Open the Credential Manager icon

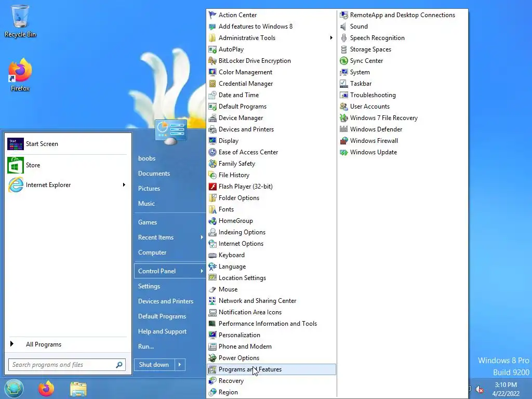pos(212,84)
